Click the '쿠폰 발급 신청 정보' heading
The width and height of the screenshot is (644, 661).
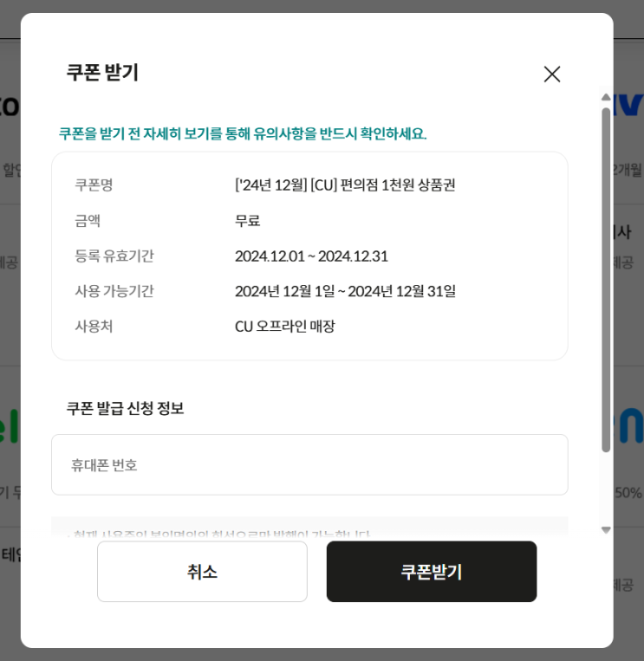pyautogui.click(x=126, y=408)
